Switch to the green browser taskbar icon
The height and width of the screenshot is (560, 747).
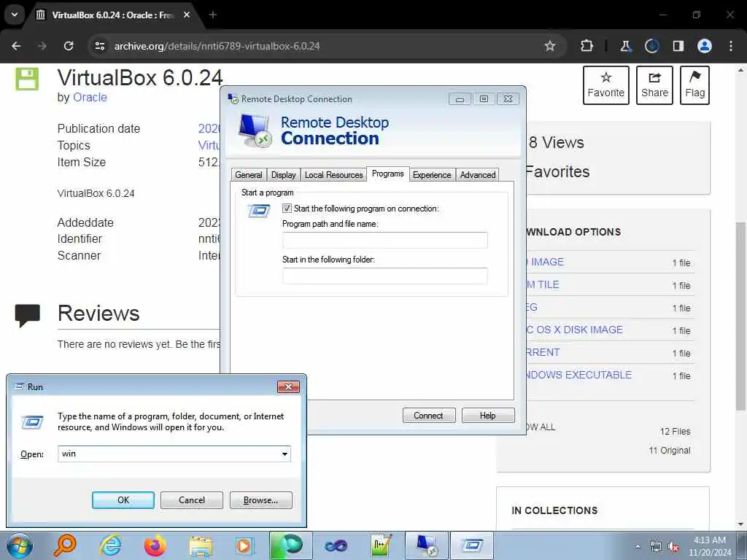(x=290, y=545)
